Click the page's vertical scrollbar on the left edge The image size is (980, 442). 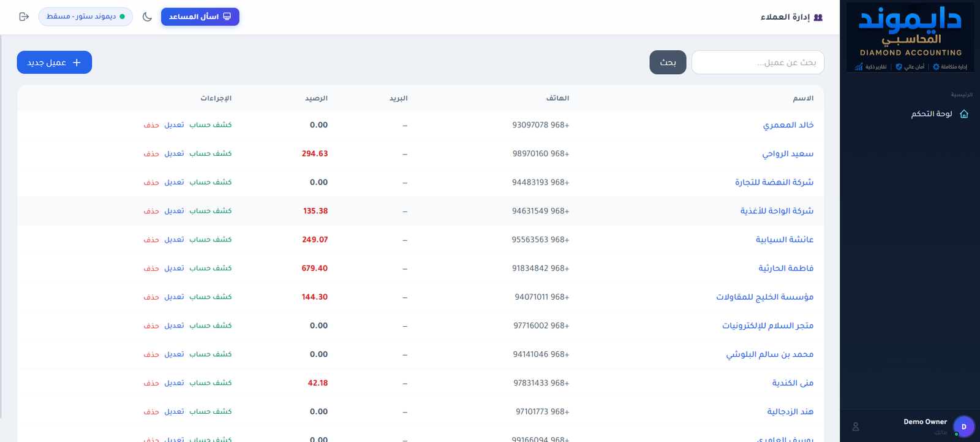pos(1,227)
